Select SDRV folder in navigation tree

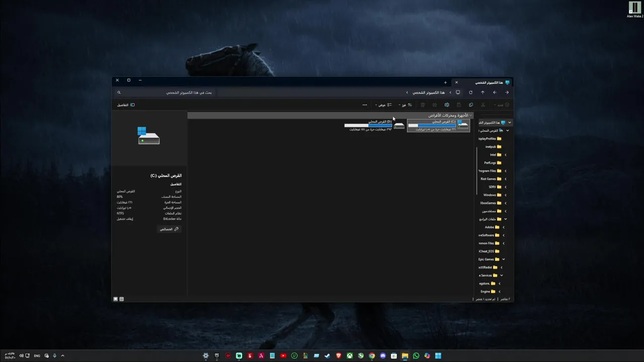point(495,187)
